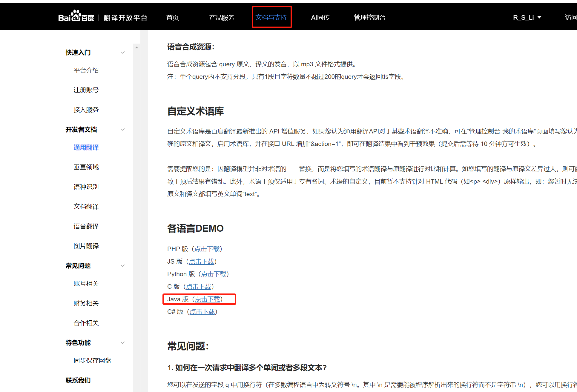Open 图片翻译 documentation in sidebar
577x392 pixels.
point(86,246)
